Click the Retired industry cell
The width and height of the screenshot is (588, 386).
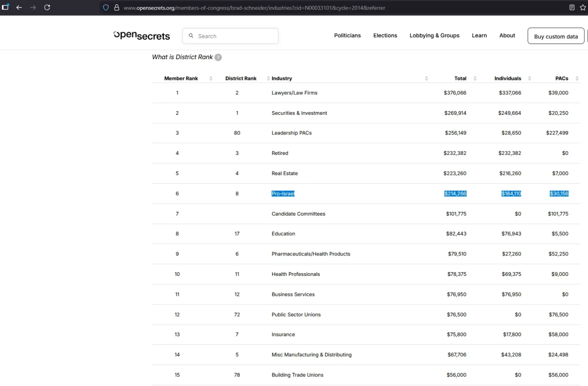point(280,153)
